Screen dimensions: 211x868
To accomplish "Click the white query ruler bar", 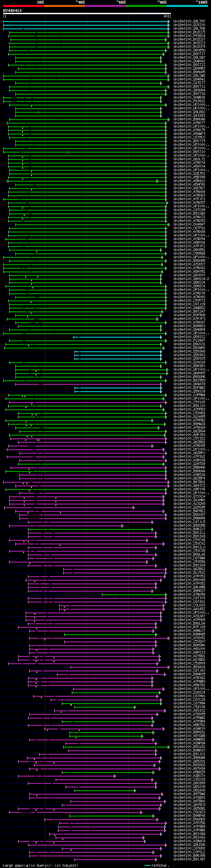I will tap(87, 14).
